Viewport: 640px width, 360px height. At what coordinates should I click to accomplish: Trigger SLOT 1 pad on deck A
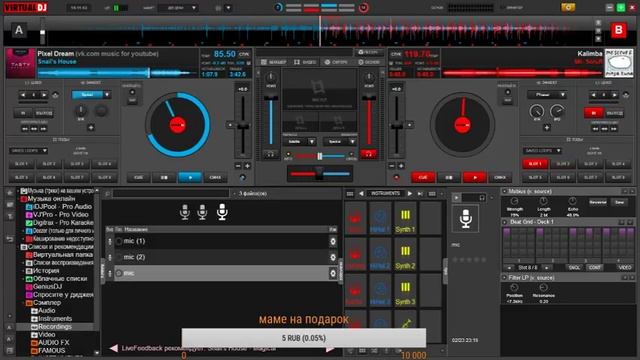[x=21, y=164]
